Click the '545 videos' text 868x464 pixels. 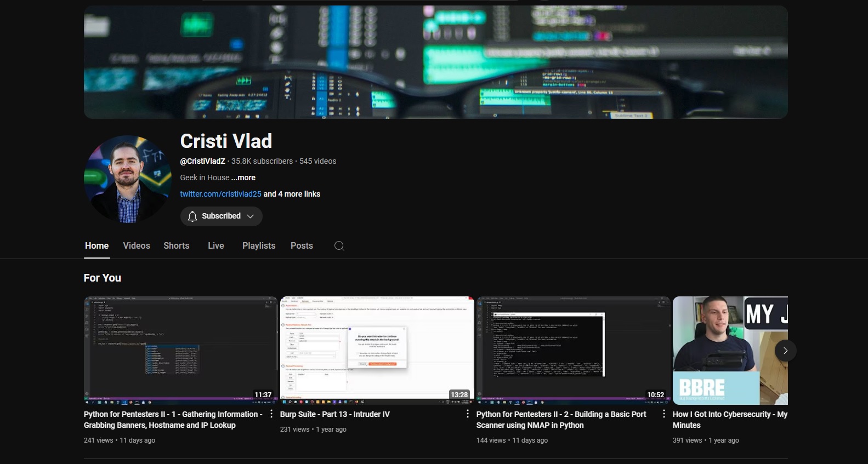318,161
